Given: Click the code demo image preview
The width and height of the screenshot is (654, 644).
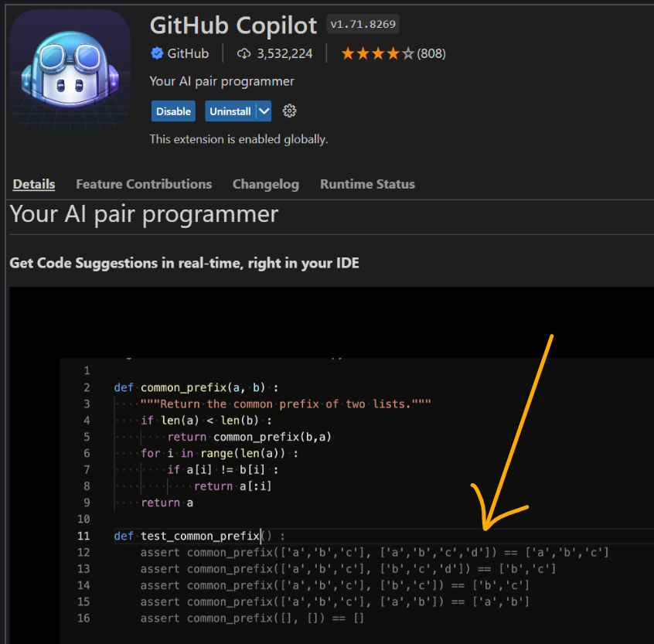Looking at the screenshot, I should click(x=332, y=465).
